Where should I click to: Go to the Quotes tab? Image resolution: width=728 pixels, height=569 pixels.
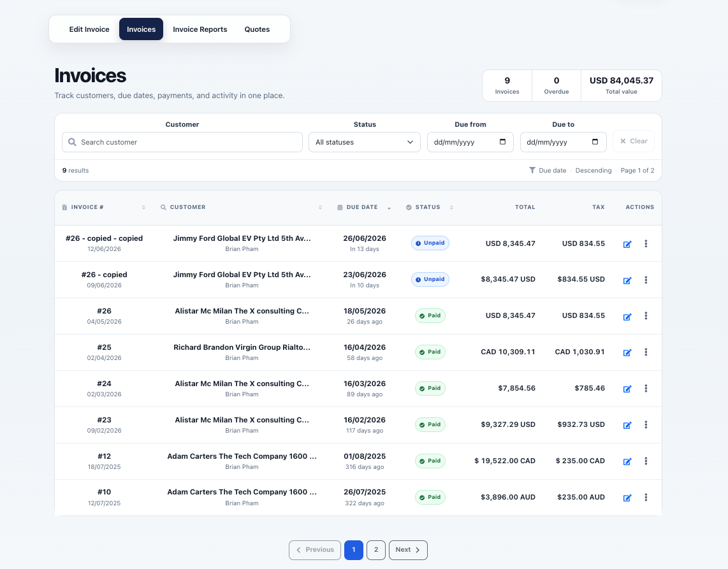point(257,29)
